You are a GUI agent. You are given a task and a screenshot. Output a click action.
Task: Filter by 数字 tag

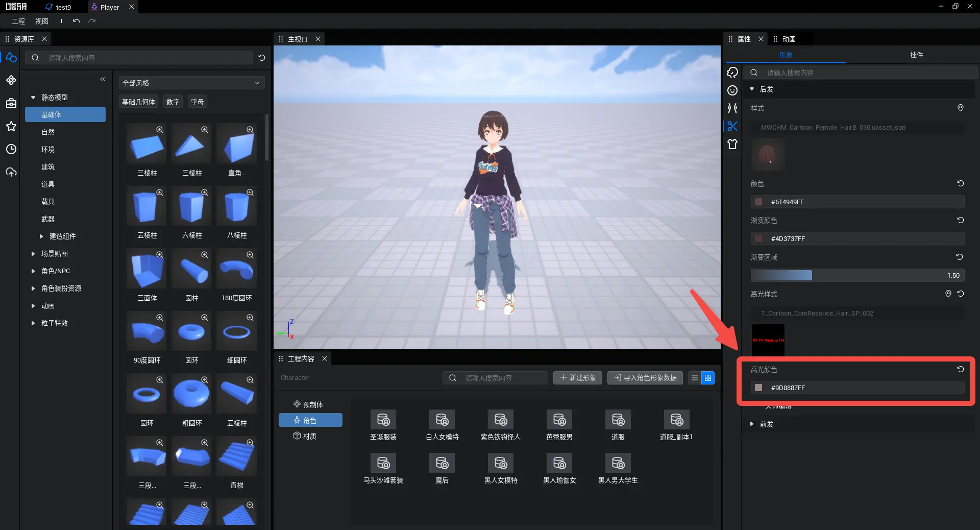coord(173,102)
